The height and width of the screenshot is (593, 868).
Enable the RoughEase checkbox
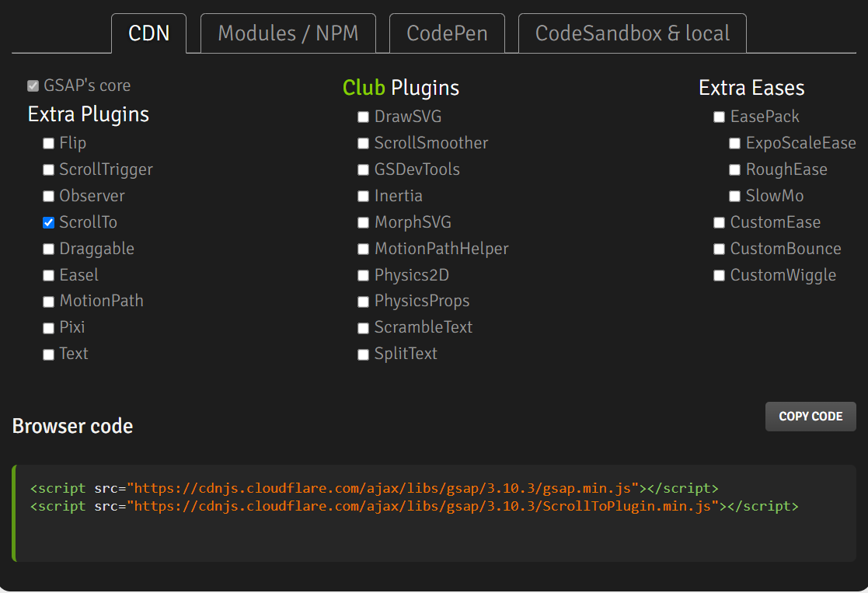pyautogui.click(x=734, y=170)
